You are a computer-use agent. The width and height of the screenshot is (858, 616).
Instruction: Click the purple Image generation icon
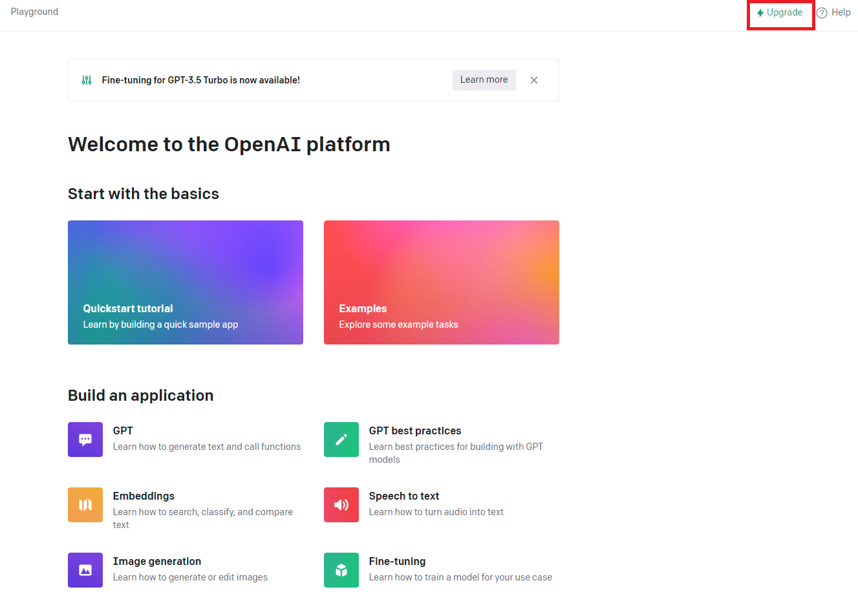click(x=85, y=570)
